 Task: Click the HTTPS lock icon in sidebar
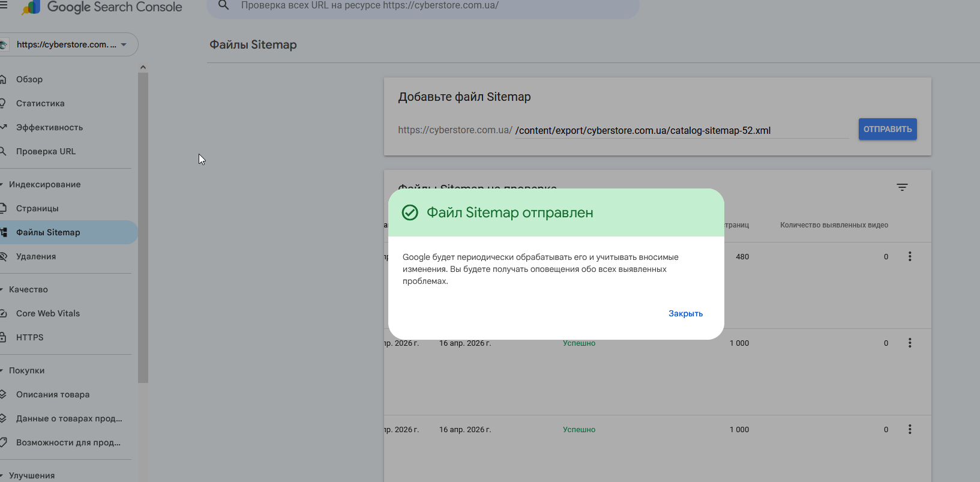pyautogui.click(x=3, y=337)
